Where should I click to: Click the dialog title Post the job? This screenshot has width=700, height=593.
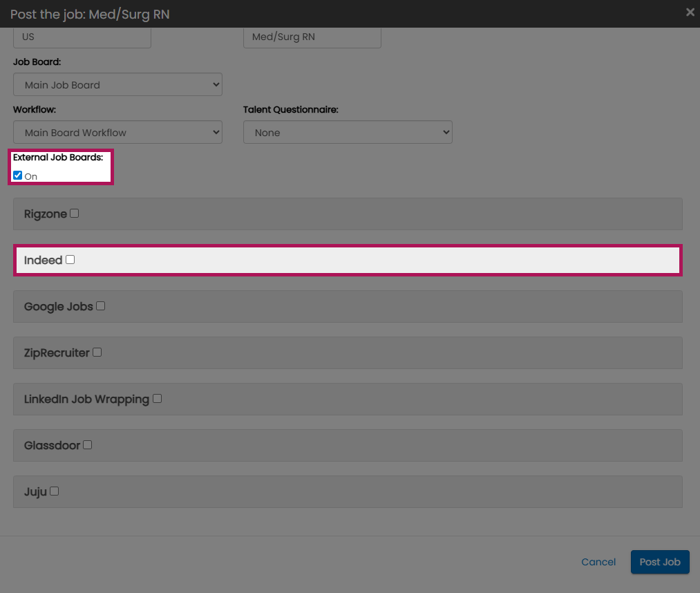pyautogui.click(x=90, y=15)
